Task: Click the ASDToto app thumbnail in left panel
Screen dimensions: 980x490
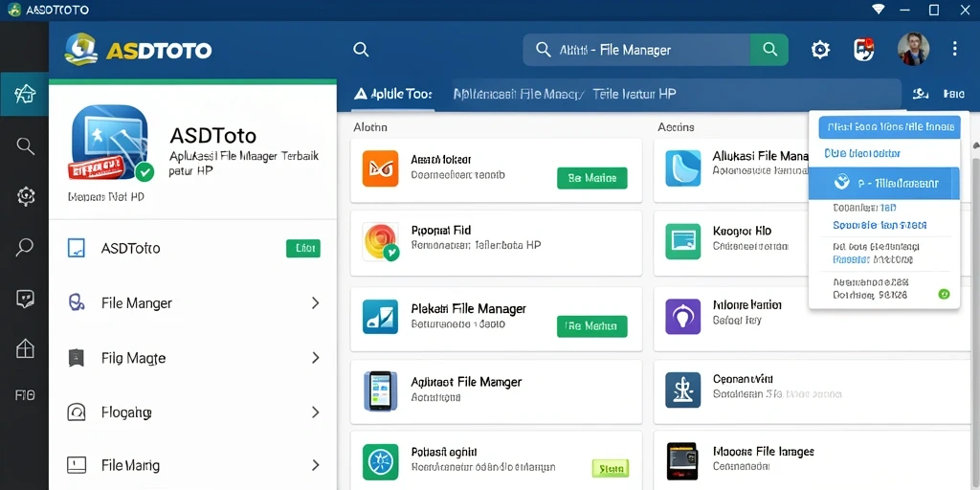Action: coord(110,143)
